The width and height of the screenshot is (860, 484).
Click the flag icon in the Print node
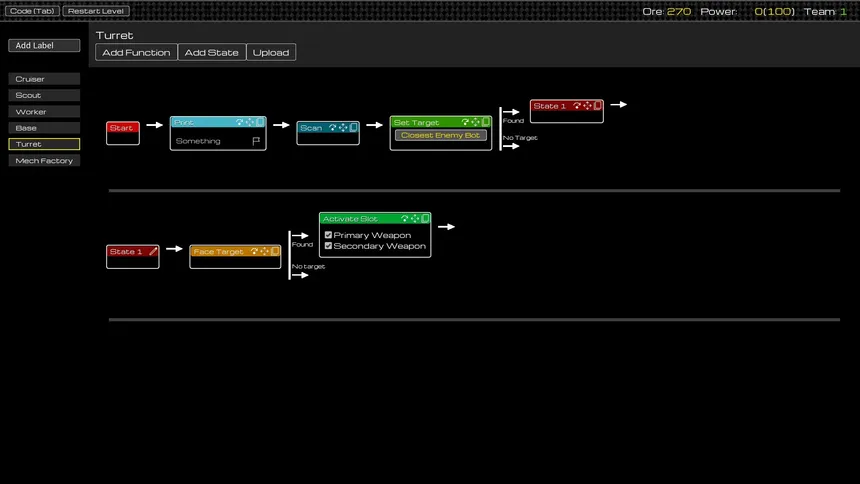tap(256, 142)
